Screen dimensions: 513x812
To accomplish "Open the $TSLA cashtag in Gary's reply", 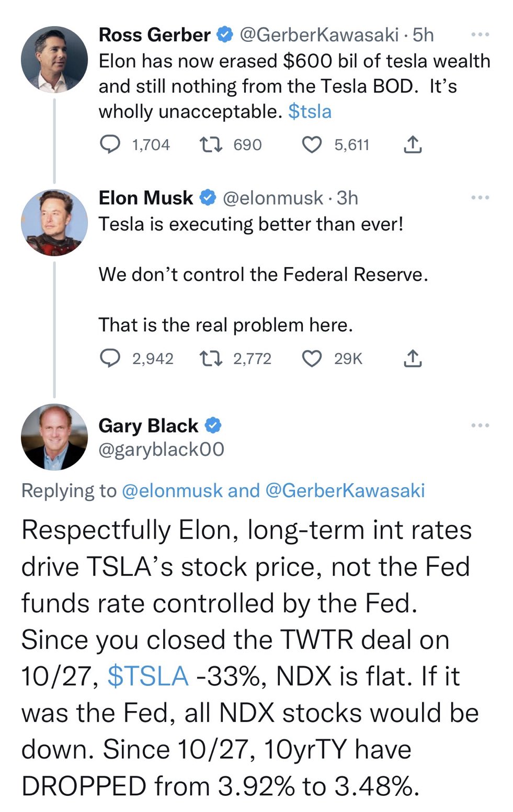I will [x=147, y=676].
